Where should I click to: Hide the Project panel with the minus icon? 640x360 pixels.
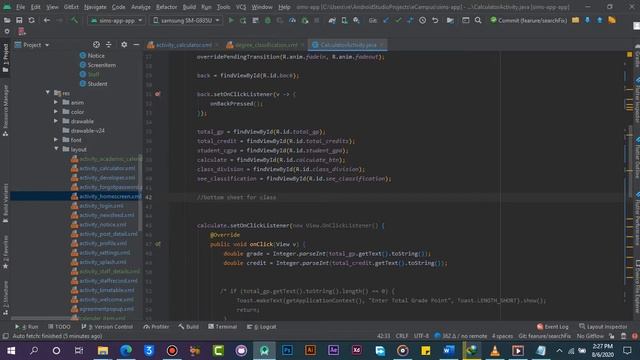[x=136, y=45]
